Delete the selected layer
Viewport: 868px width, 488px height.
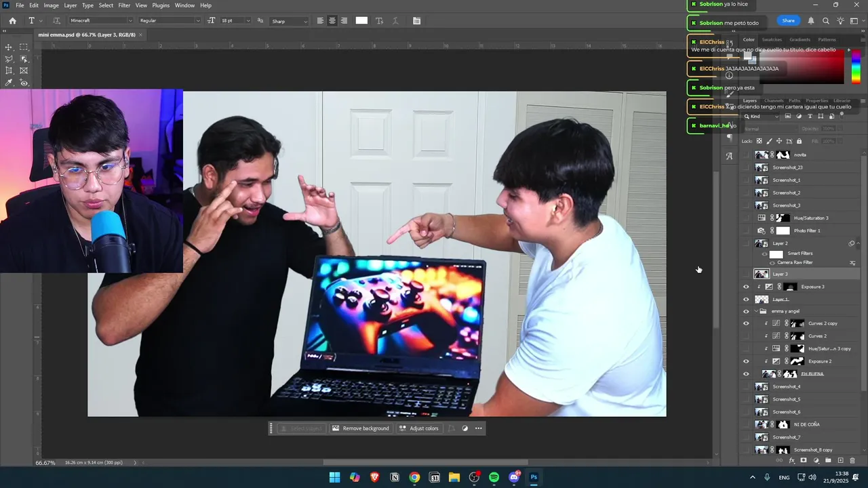pyautogui.click(x=852, y=460)
